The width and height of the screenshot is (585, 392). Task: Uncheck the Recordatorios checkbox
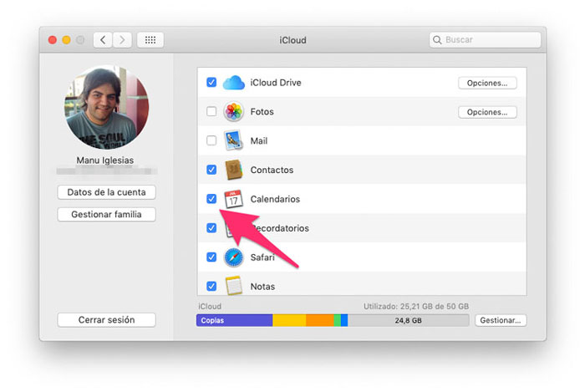211,228
